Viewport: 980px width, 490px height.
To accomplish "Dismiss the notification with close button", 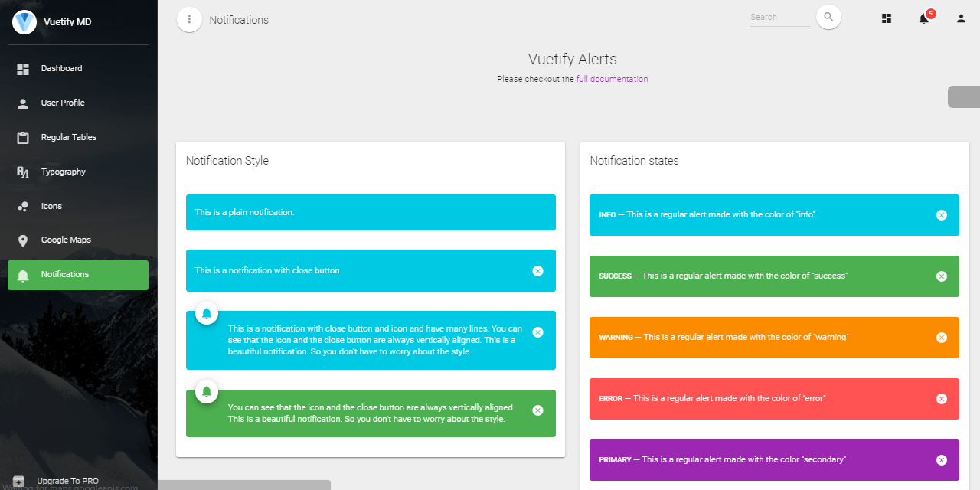I will coord(537,271).
